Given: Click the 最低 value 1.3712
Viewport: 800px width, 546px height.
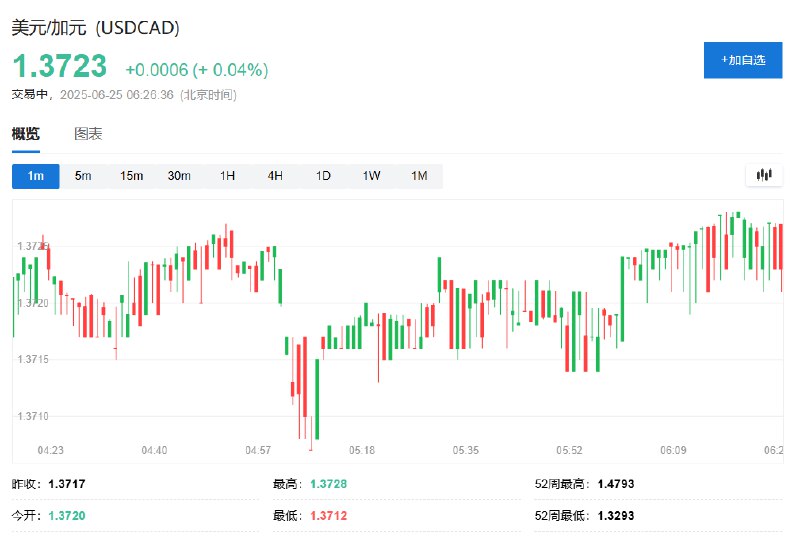Looking at the screenshot, I should click(x=329, y=515).
